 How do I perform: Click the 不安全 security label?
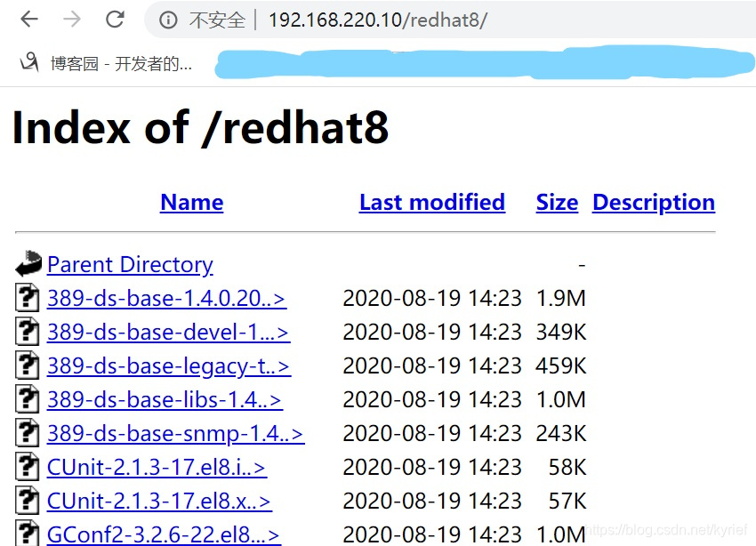[x=217, y=20]
